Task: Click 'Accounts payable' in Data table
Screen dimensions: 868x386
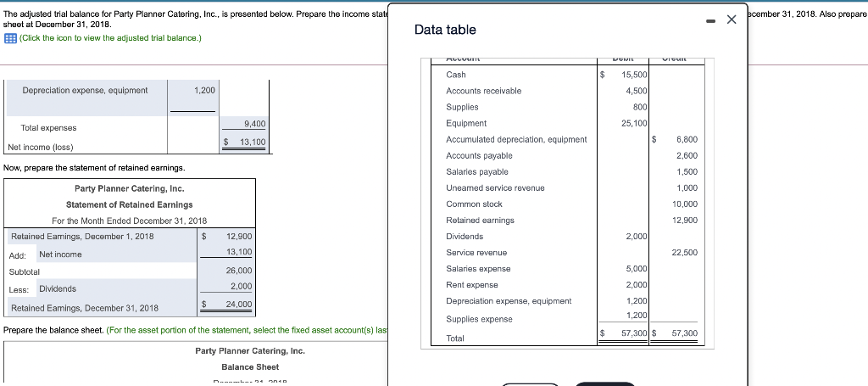Action: click(x=480, y=155)
